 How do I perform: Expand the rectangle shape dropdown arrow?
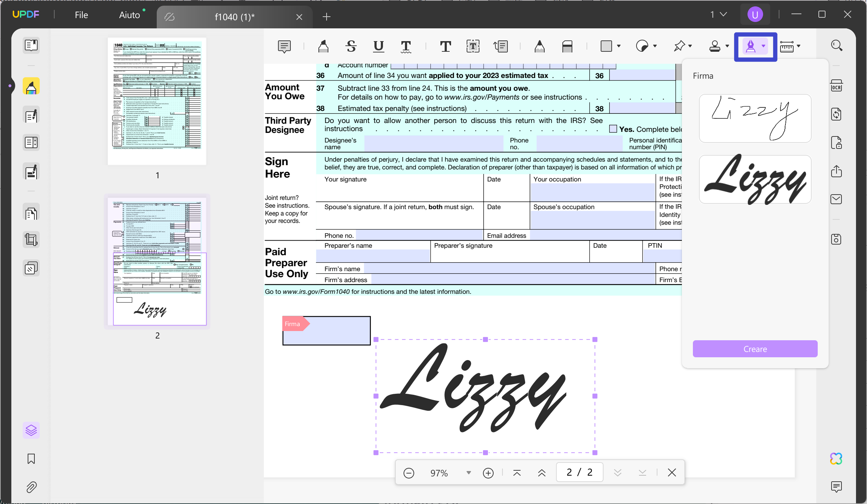618,46
